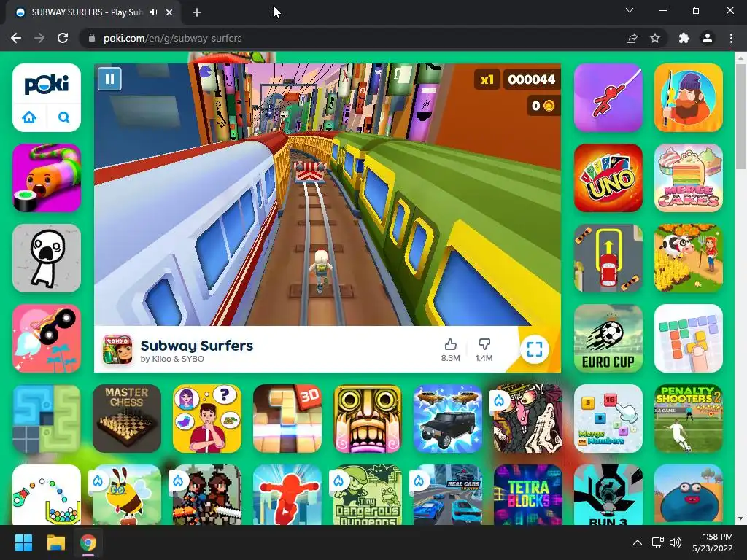Viewport: 747px width, 560px height.
Task: Open the Euro Cup game
Action: 608,338
